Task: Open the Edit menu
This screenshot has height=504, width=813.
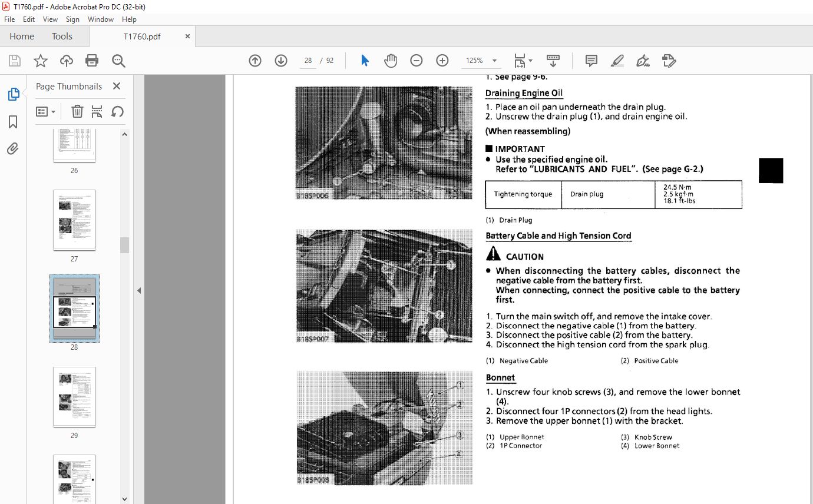Action: pos(29,19)
